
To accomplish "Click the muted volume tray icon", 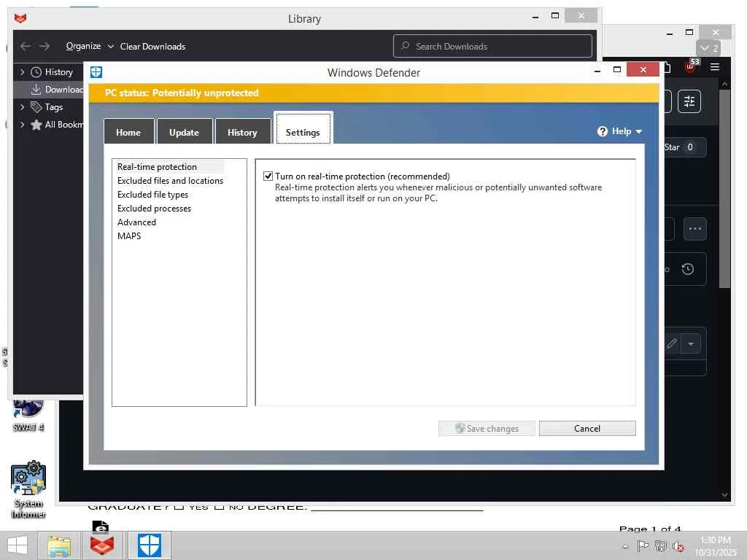I will [678, 546].
